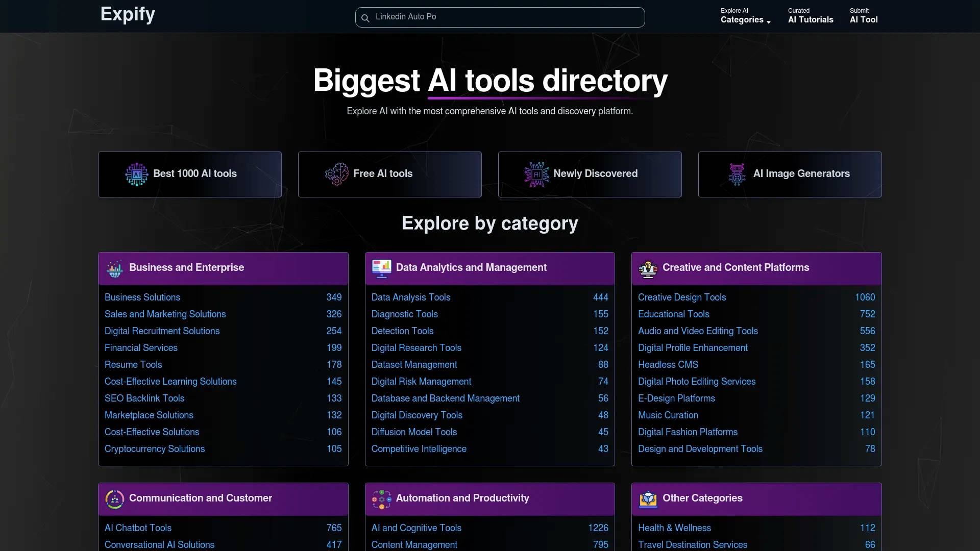Open Cost-Effective Learning Solutions
The height and width of the screenshot is (551, 980).
point(170,381)
